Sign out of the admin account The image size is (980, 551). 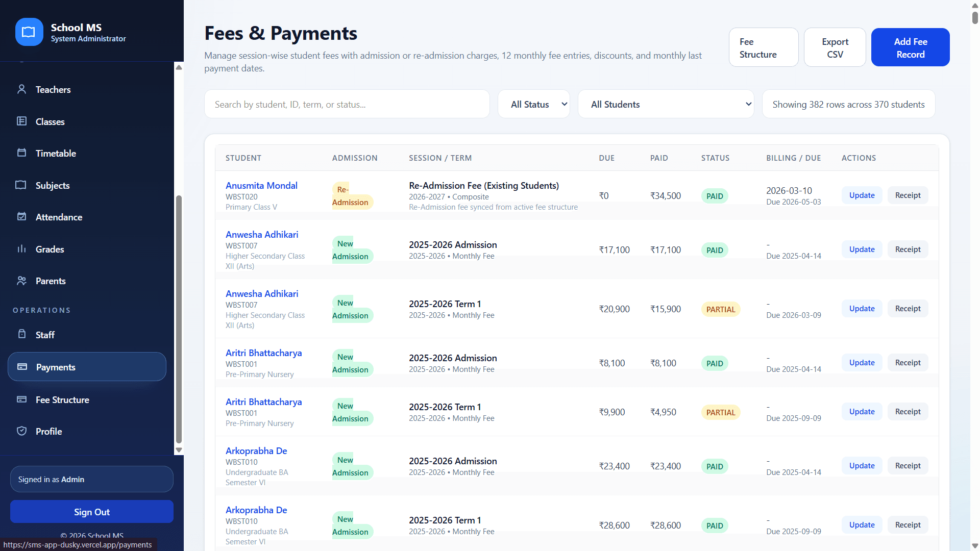pos(92,512)
